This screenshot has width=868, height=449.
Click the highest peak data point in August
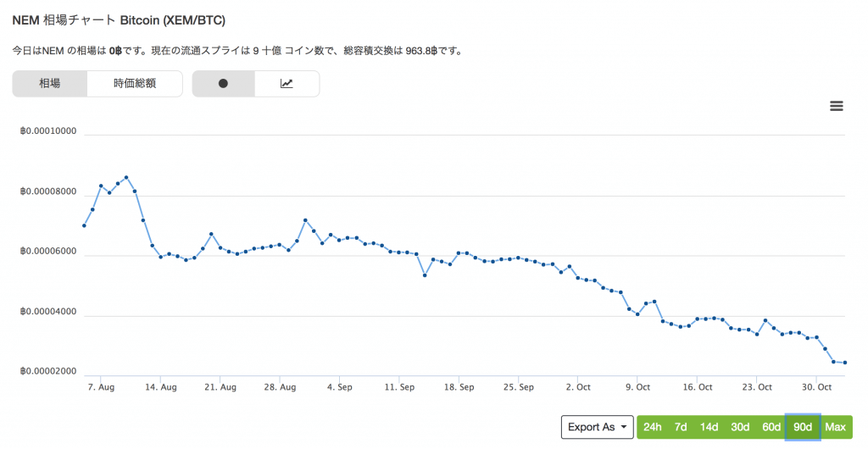(x=126, y=177)
